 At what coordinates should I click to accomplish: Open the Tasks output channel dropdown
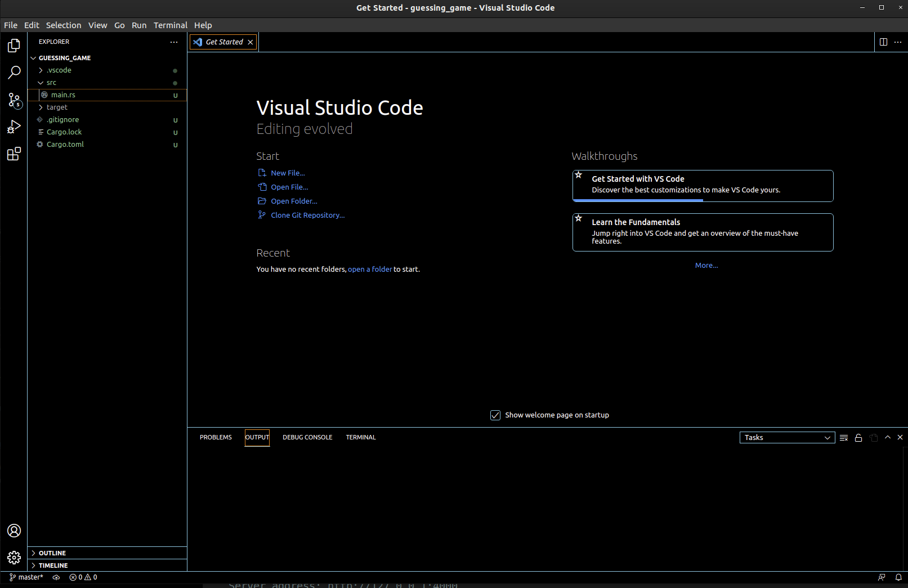tap(787, 438)
